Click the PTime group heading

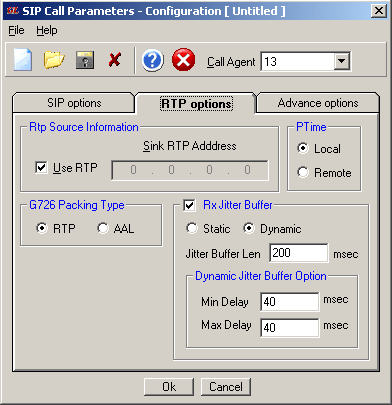coord(311,127)
